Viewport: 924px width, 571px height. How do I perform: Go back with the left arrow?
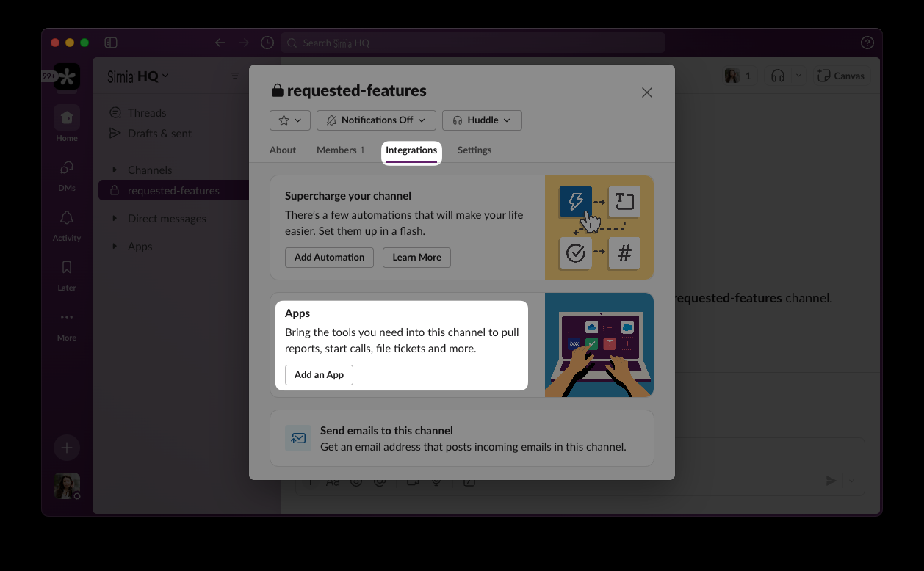coord(220,43)
